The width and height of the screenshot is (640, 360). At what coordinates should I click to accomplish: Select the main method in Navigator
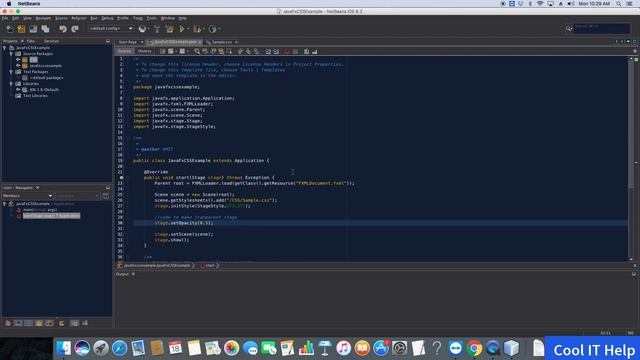40,210
